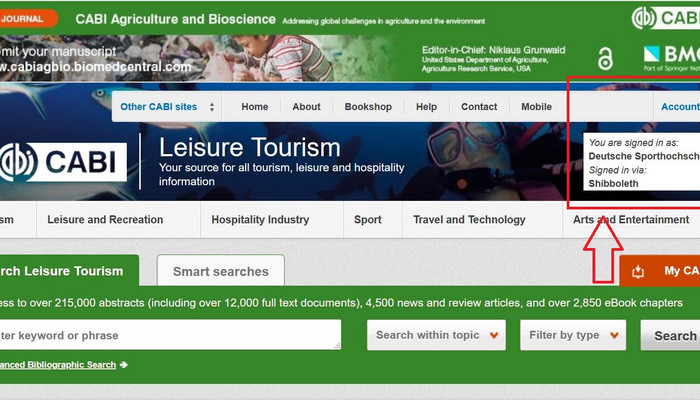
Task: Open the Other CABI sites dropdown
Action: click(x=167, y=107)
